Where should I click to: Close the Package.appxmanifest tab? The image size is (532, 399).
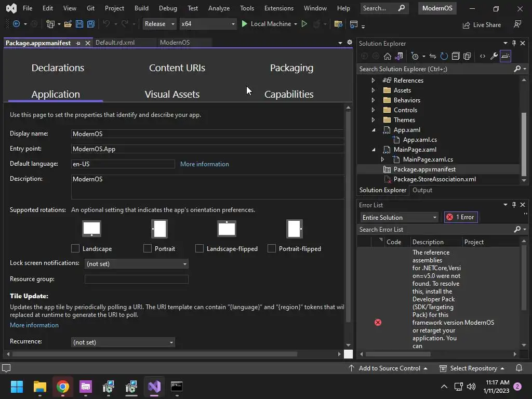click(x=88, y=43)
